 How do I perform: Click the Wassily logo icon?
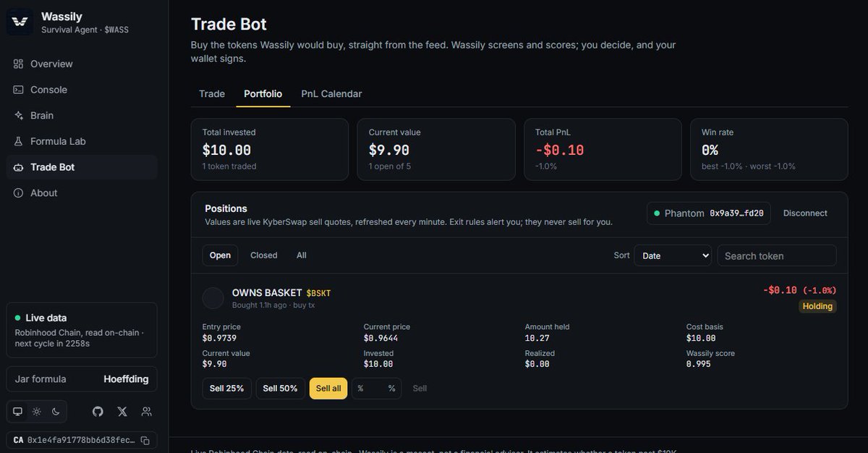click(x=21, y=22)
